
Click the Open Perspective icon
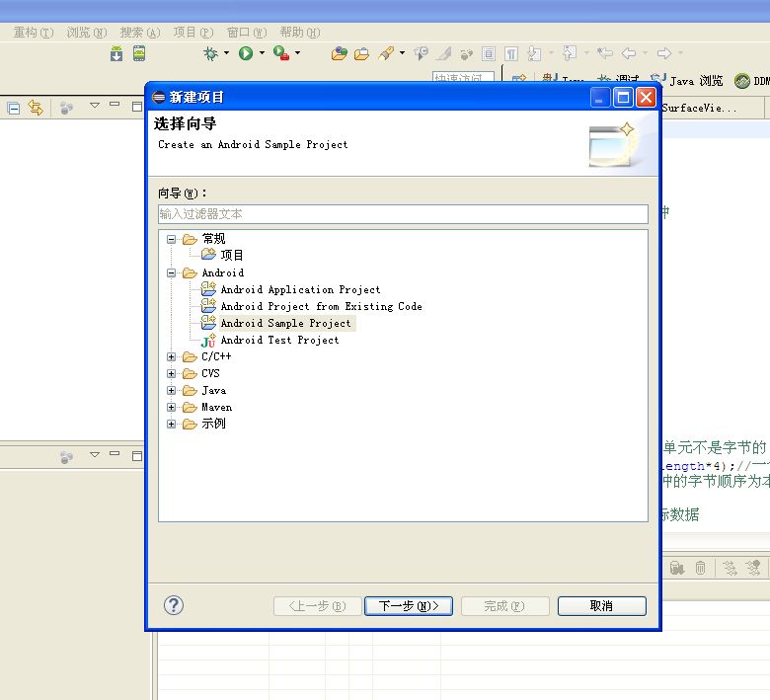click(x=519, y=79)
